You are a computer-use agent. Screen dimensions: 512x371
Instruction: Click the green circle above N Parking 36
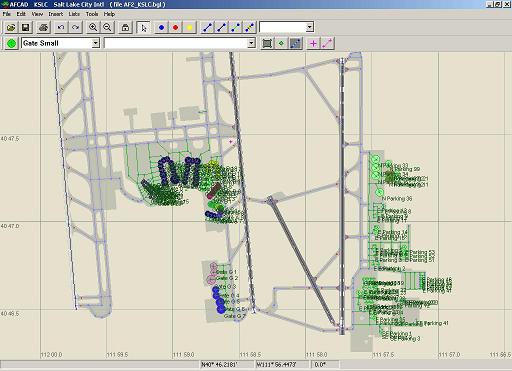[x=379, y=192]
